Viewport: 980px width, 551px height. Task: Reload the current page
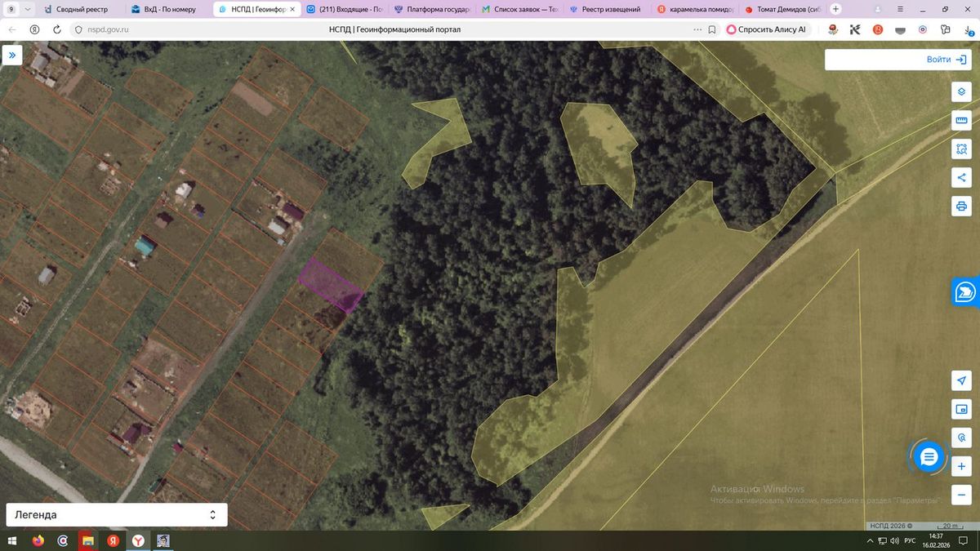click(56, 29)
